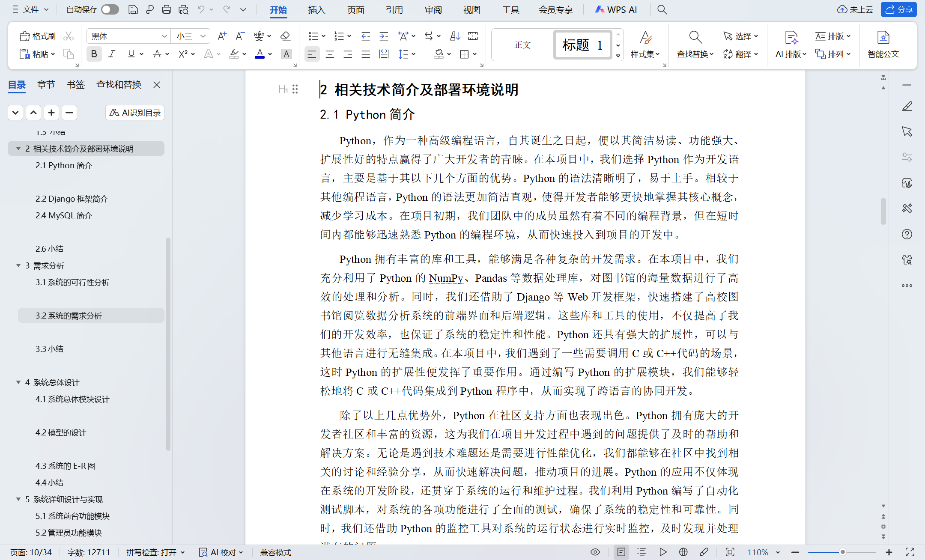Toggle underline formatting
Screen dimensions: 925x560
coord(131,54)
